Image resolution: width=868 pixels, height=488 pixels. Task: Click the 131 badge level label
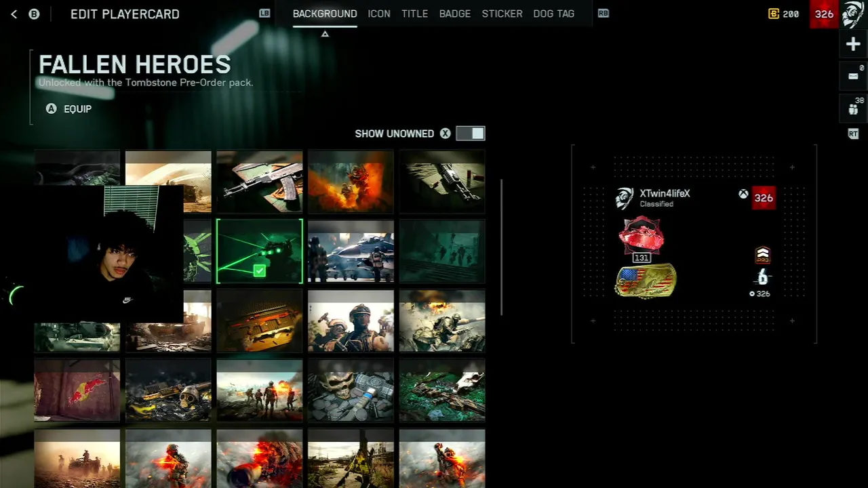click(642, 258)
